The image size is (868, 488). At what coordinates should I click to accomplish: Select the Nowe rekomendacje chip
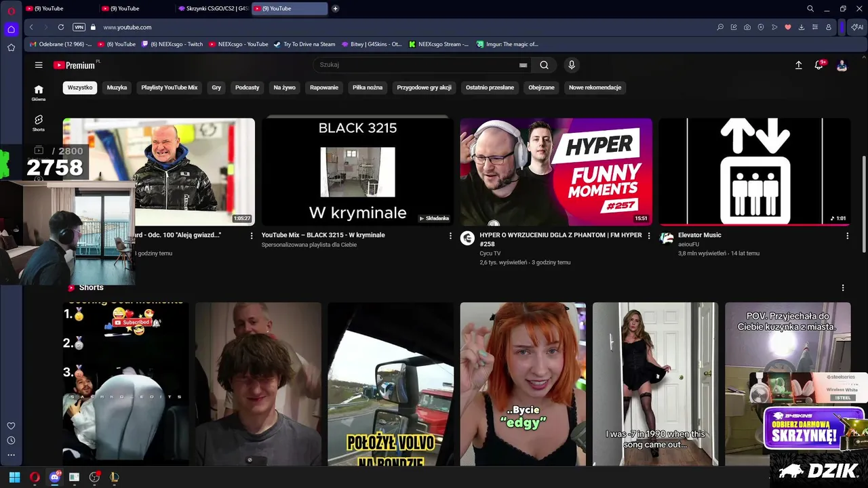(x=595, y=87)
